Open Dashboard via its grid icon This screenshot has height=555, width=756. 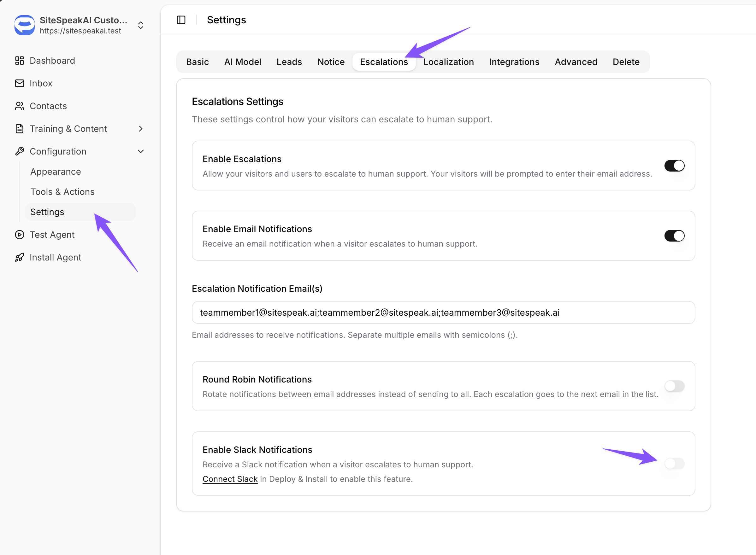click(20, 61)
